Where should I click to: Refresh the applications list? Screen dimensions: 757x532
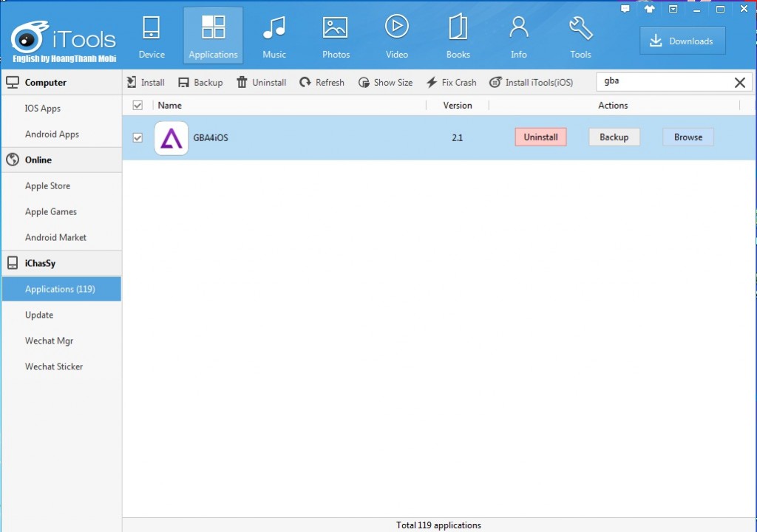(322, 83)
